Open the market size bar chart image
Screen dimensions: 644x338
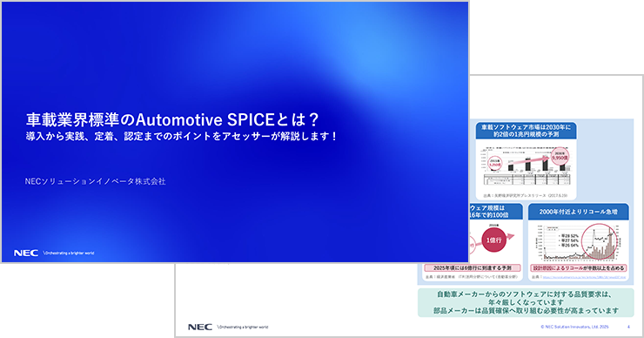click(527, 166)
